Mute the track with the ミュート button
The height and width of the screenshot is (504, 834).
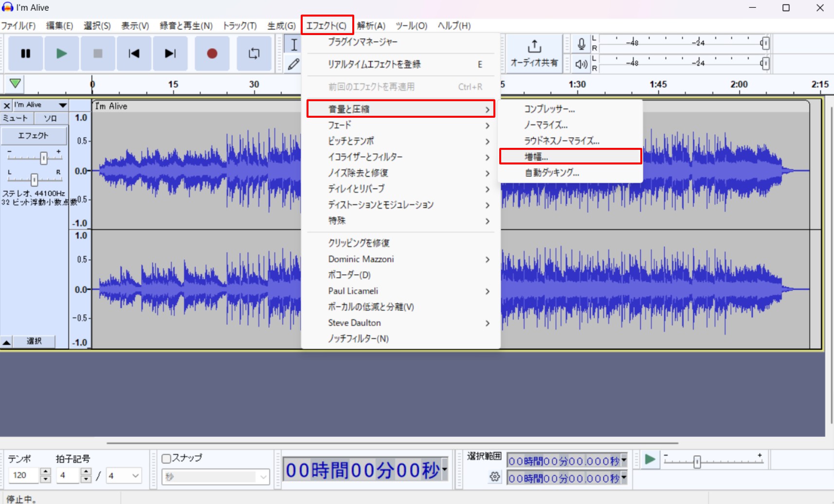(16, 118)
